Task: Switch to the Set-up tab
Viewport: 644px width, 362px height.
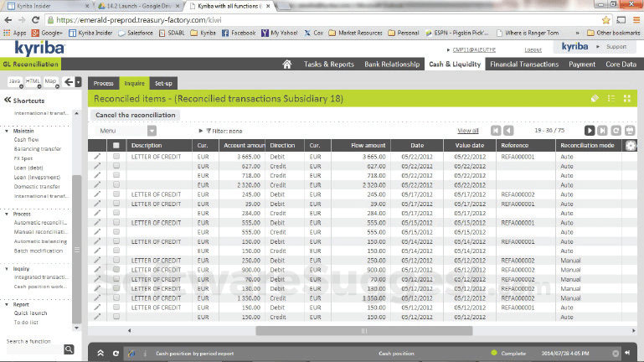Action: click(162, 83)
